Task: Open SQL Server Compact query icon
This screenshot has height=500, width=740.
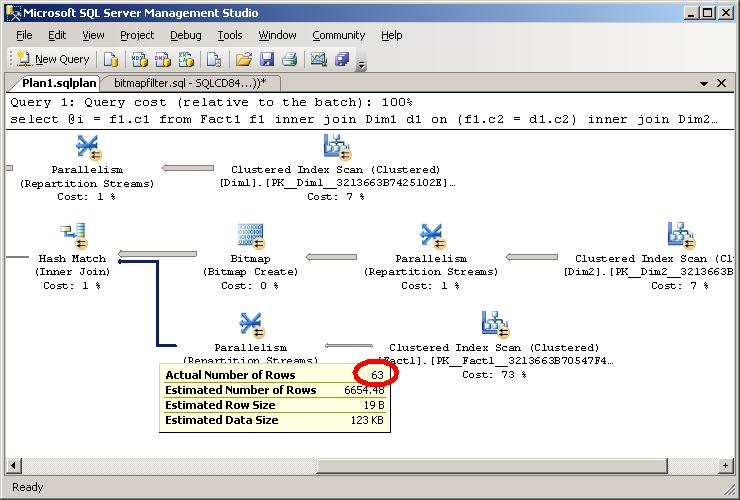Action: (214, 59)
